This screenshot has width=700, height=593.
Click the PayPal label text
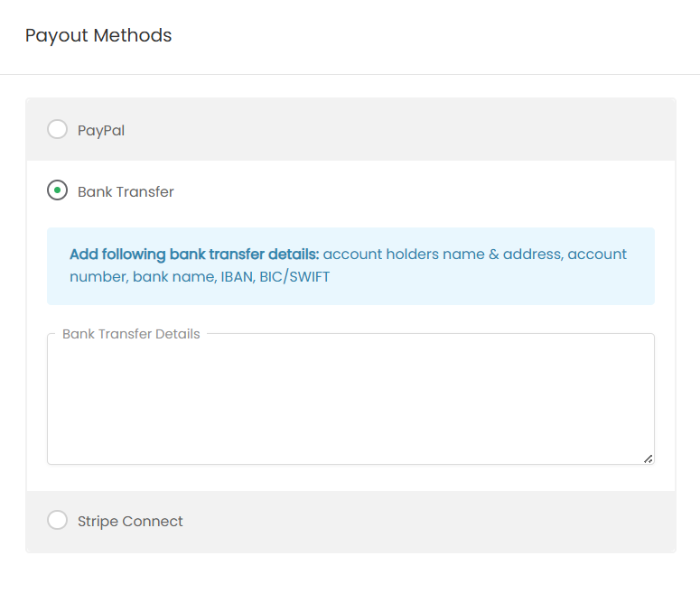(101, 130)
